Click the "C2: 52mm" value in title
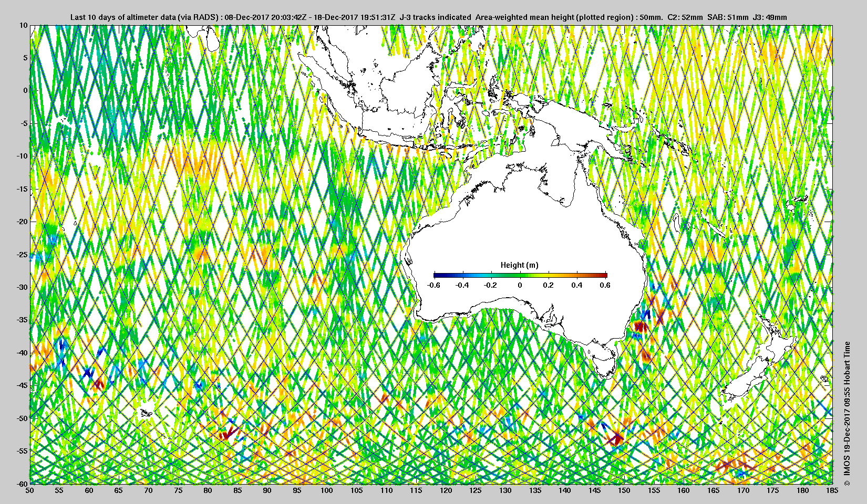Screen dimensions: 867x504 [685, 17]
